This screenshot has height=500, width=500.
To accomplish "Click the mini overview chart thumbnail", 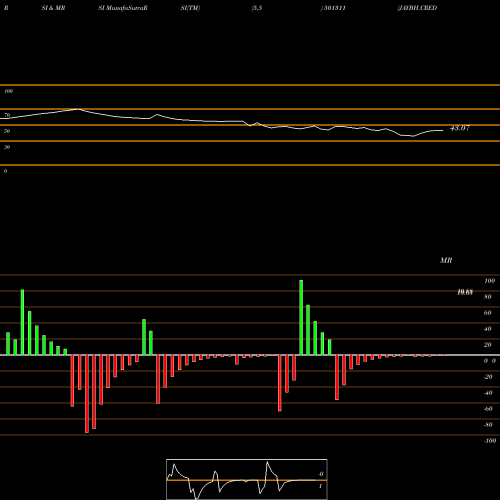I will point(247,479).
